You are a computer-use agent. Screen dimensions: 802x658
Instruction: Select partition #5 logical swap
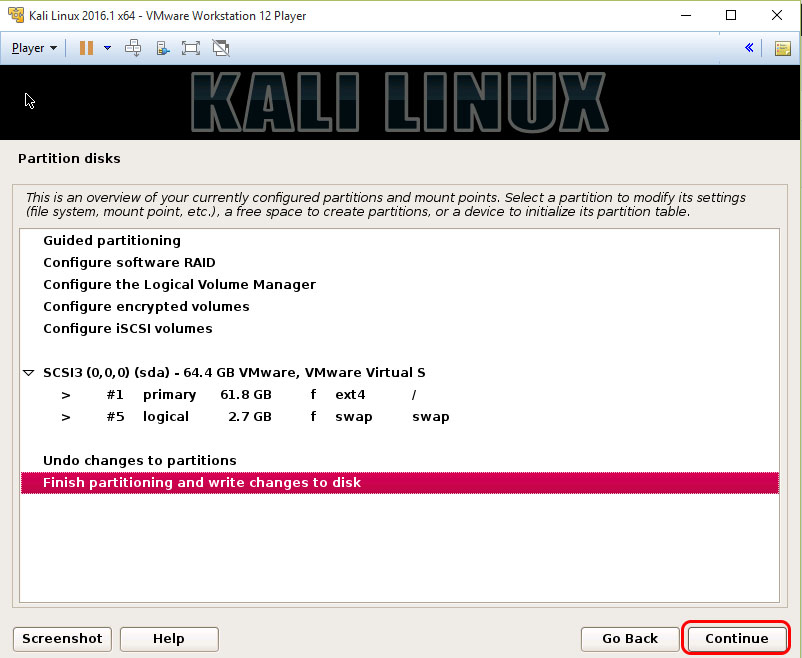[399, 416]
